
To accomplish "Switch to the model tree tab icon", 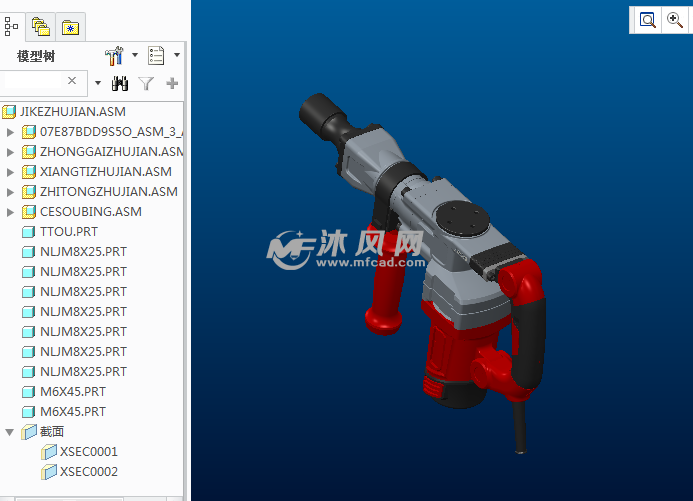I will pyautogui.click(x=11, y=27).
